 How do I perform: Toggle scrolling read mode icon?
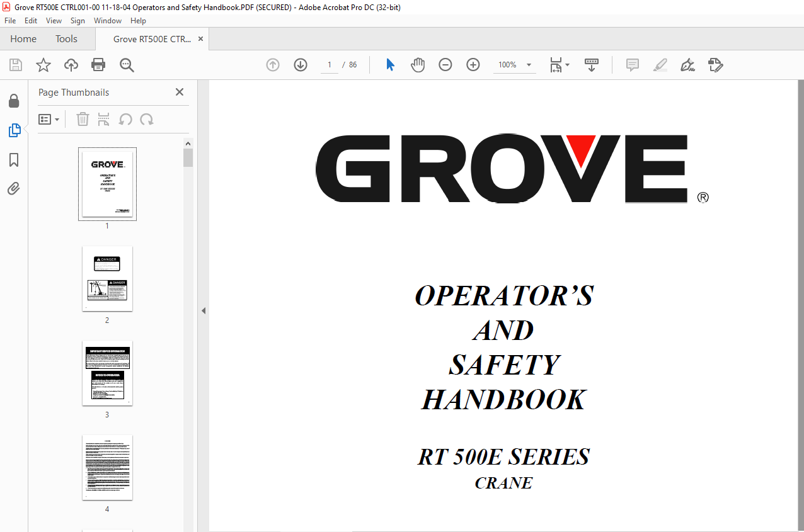(x=592, y=65)
